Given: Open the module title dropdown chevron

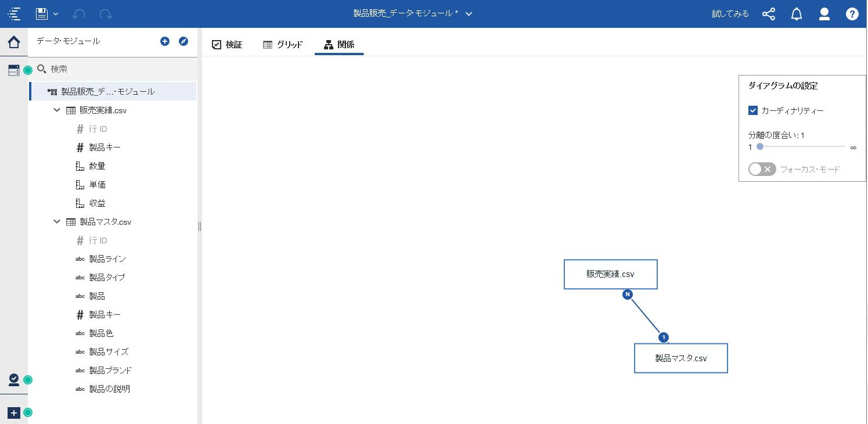Looking at the screenshot, I should click(469, 14).
